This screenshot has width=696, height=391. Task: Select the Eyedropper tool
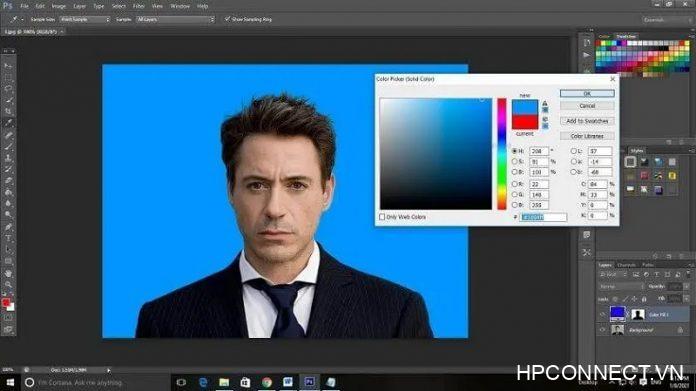pyautogui.click(x=8, y=123)
